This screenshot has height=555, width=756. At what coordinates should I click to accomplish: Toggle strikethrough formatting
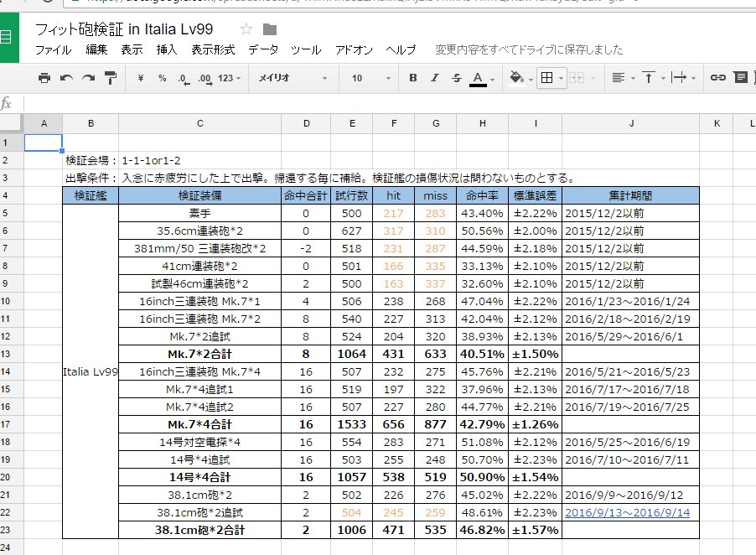(457, 78)
